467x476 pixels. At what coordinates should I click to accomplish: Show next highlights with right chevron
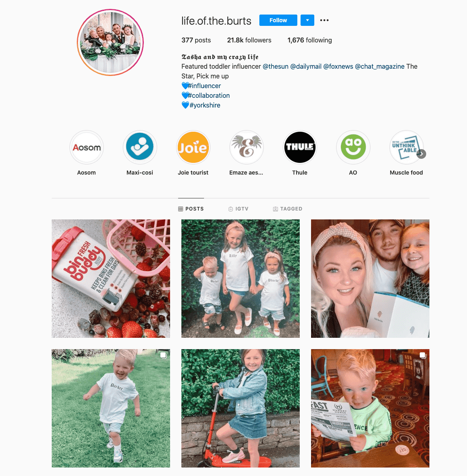421,154
